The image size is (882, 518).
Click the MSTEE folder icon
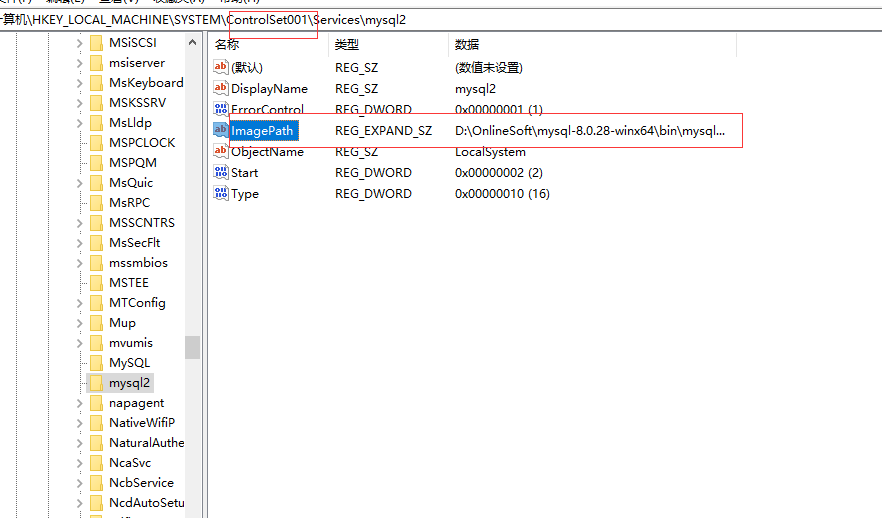pos(97,283)
